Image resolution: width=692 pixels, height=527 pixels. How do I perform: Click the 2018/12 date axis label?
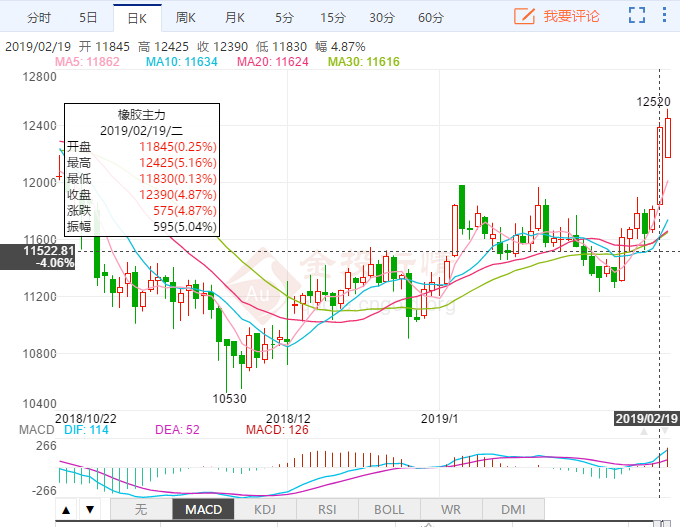(x=288, y=418)
